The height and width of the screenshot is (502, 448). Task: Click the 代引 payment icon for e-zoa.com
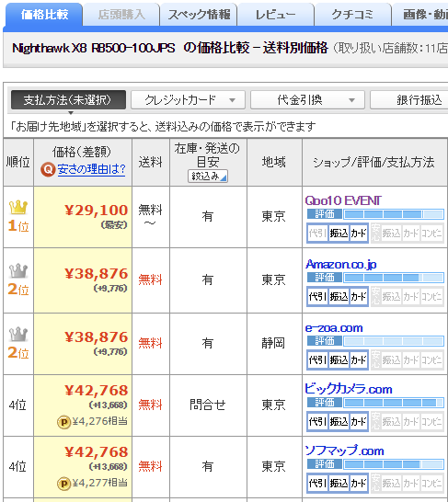coord(317,359)
